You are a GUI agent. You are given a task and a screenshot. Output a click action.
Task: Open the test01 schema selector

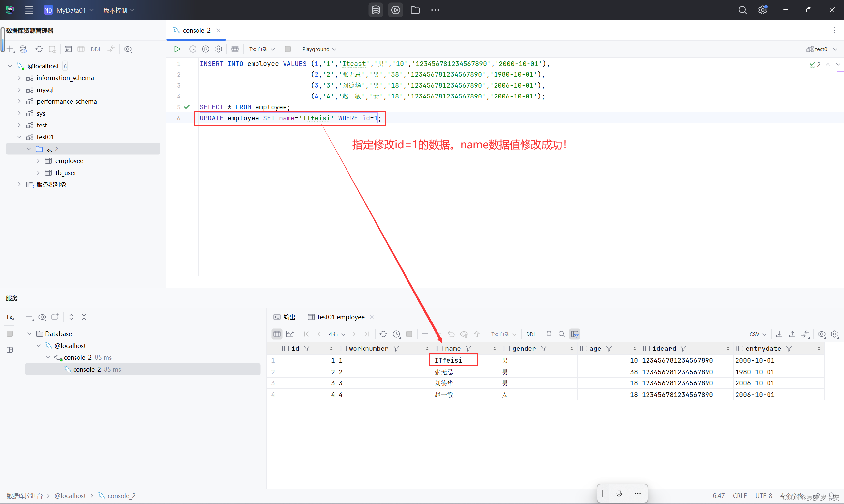point(822,49)
